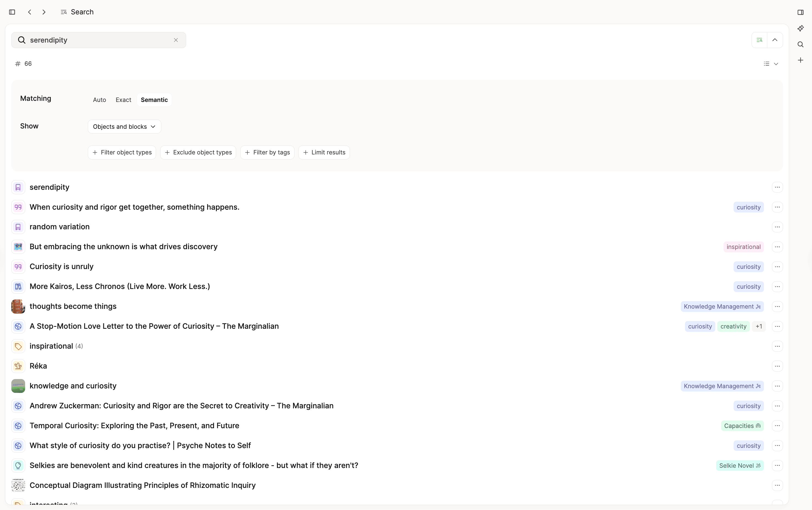Open the view options chevron beside the list icon

pyautogui.click(x=777, y=64)
